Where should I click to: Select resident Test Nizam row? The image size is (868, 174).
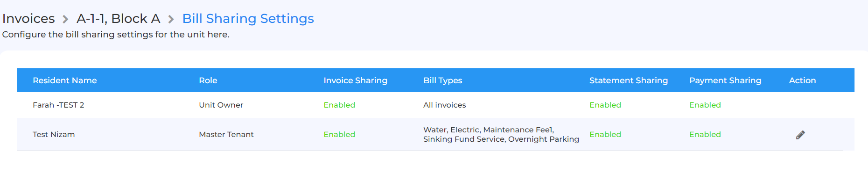click(x=435, y=134)
